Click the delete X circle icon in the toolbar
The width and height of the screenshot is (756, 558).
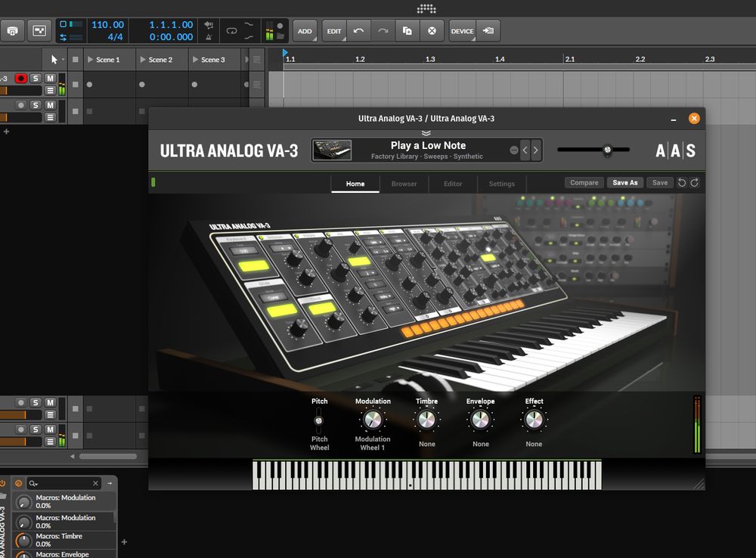pyautogui.click(x=432, y=31)
